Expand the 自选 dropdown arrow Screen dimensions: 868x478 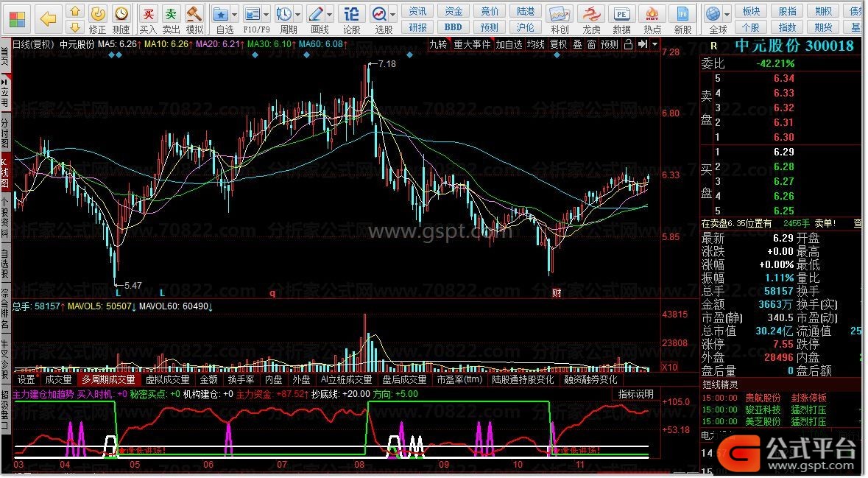235,14
